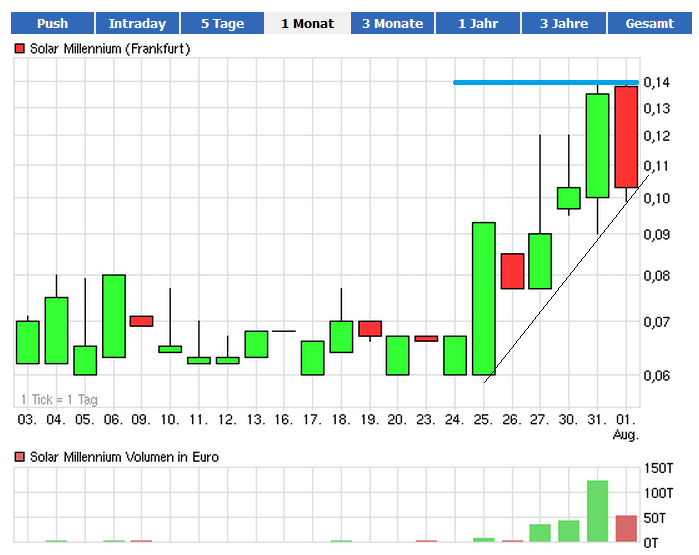Open the 5 Tage chart view
The height and width of the screenshot is (555, 699).
pyautogui.click(x=223, y=23)
